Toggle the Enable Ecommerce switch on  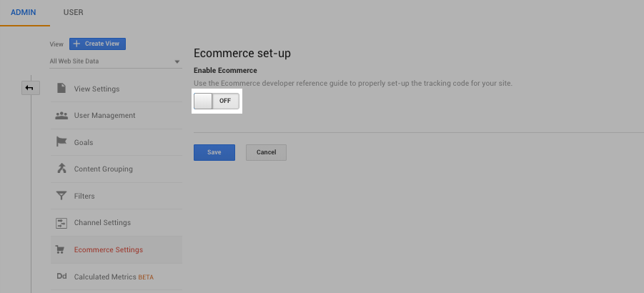pos(217,101)
